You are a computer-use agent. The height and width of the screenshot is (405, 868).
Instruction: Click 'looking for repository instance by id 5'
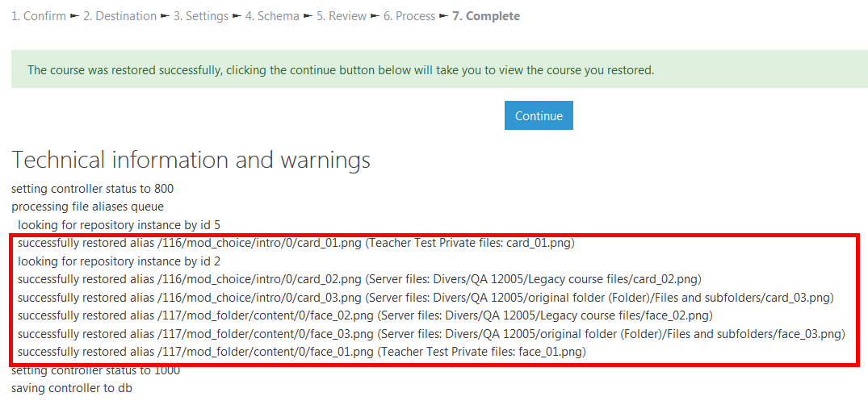[x=120, y=224]
